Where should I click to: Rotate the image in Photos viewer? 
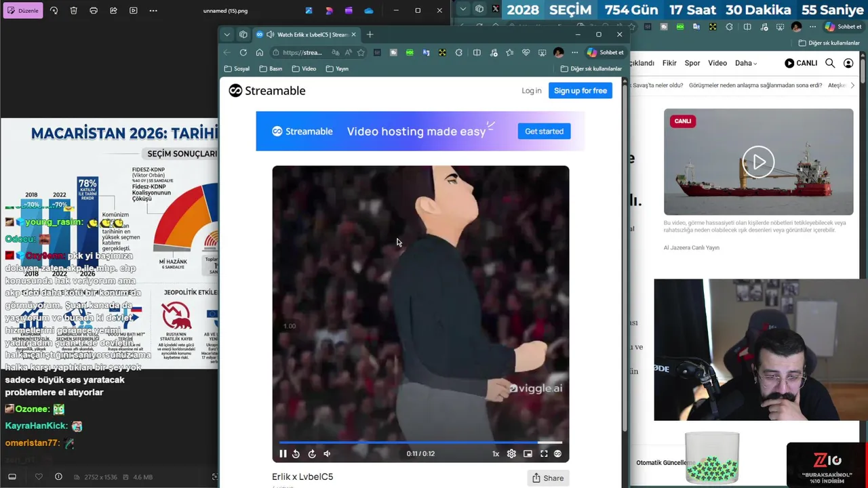54,11
